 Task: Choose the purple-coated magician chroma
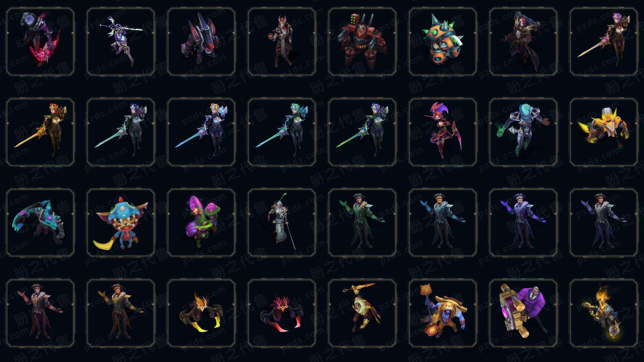pyautogui.click(x=523, y=223)
